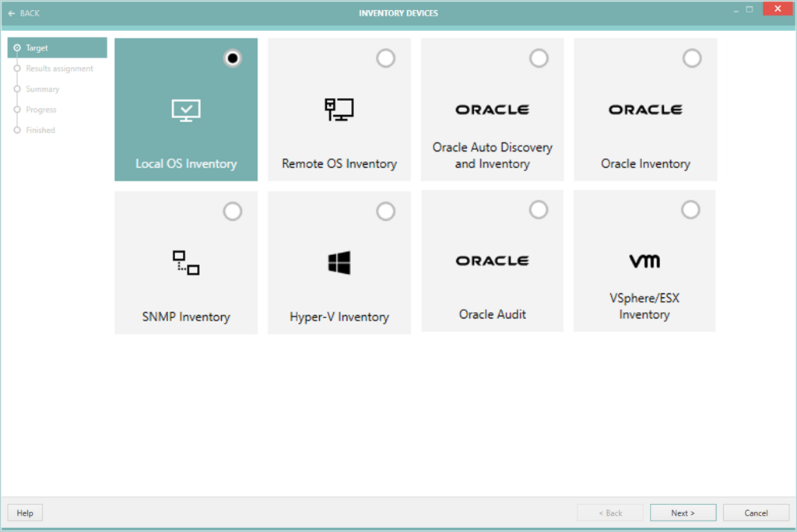797x532 pixels.
Task: Go to Results assignment step
Action: tap(59, 68)
